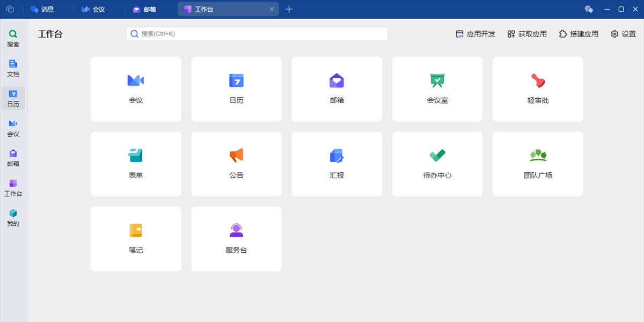The width and height of the screenshot is (644, 322).
Task: Switch to the 消息 messages tab
Action: pos(42,9)
